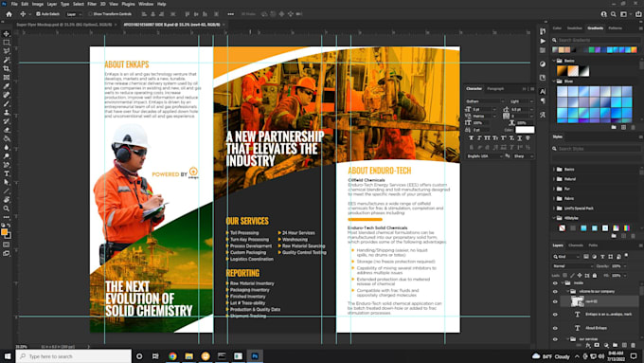
Task: Select the Magic Wand tool
Action: [x=7, y=60]
